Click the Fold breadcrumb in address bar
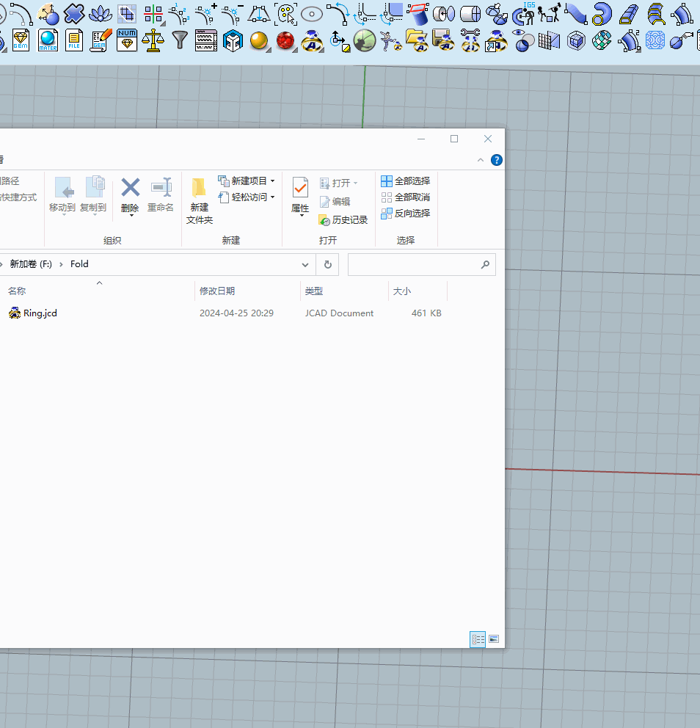The width and height of the screenshot is (700, 728). pyautogui.click(x=79, y=264)
